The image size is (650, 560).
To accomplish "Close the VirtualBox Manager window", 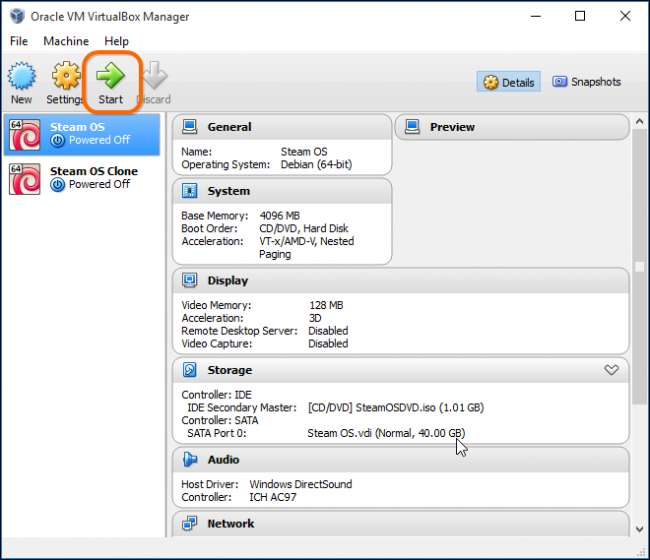I will point(625,16).
